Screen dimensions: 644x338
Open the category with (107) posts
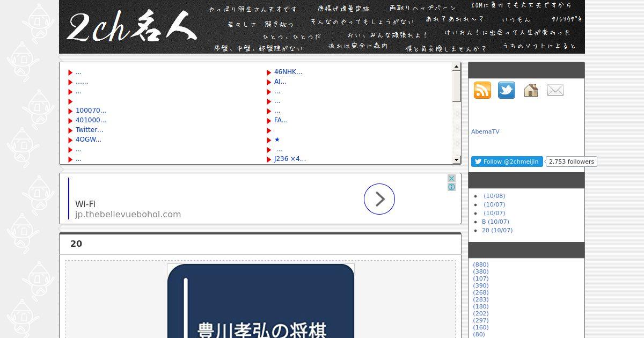point(481,278)
